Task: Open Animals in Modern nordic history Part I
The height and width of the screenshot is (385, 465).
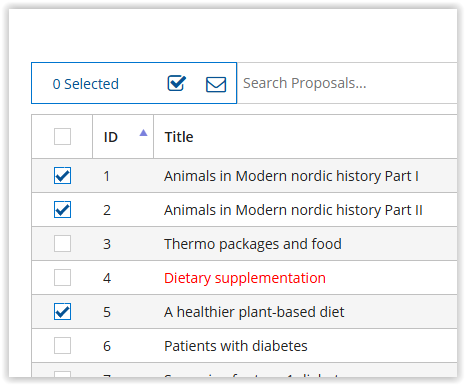Action: coord(291,176)
